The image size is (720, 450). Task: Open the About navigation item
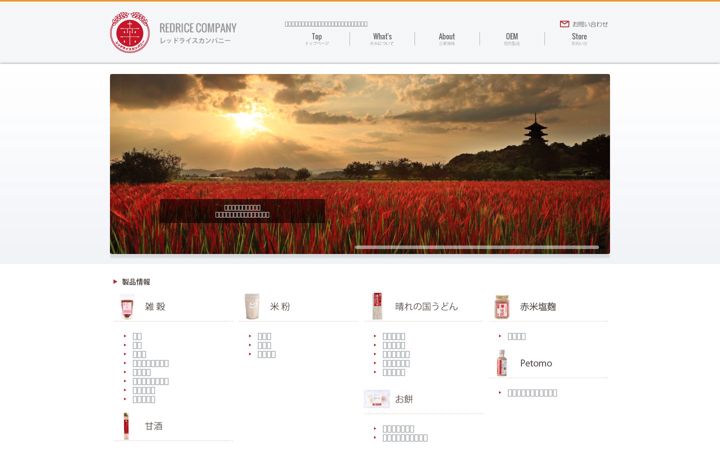(447, 39)
